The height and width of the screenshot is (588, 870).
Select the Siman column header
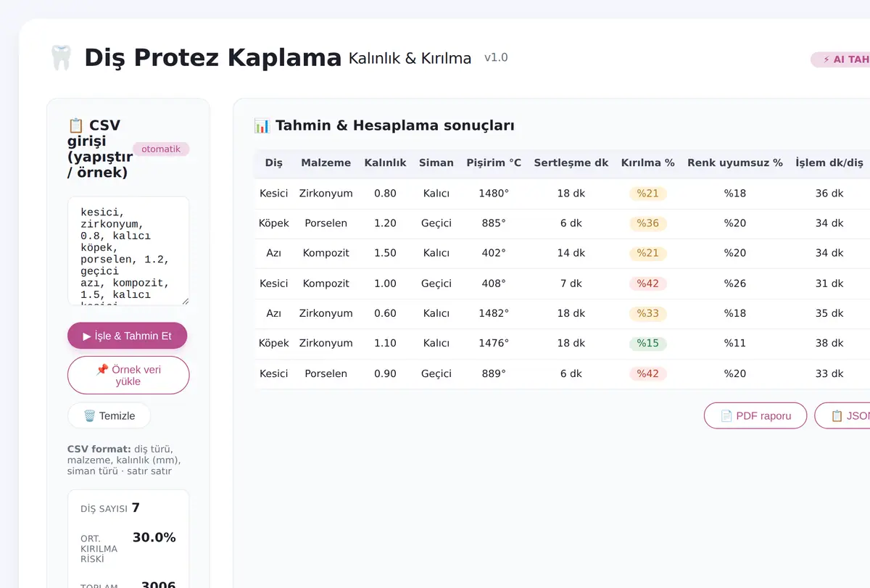click(x=436, y=163)
